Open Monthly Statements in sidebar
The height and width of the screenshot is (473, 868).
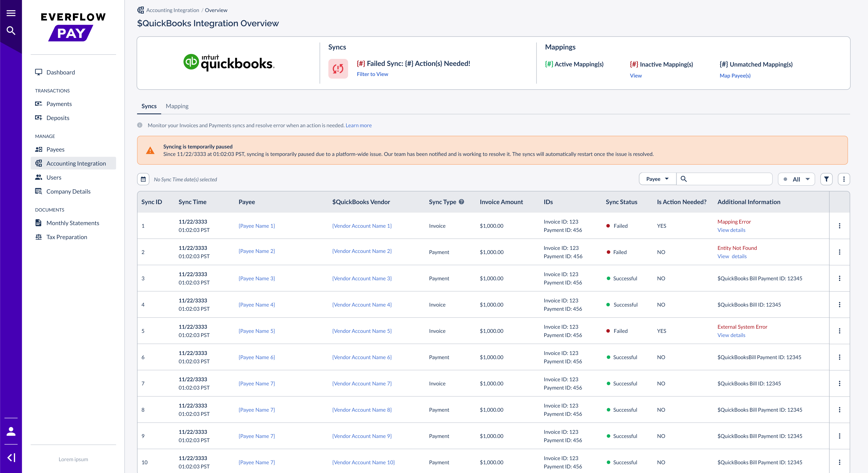[72, 223]
